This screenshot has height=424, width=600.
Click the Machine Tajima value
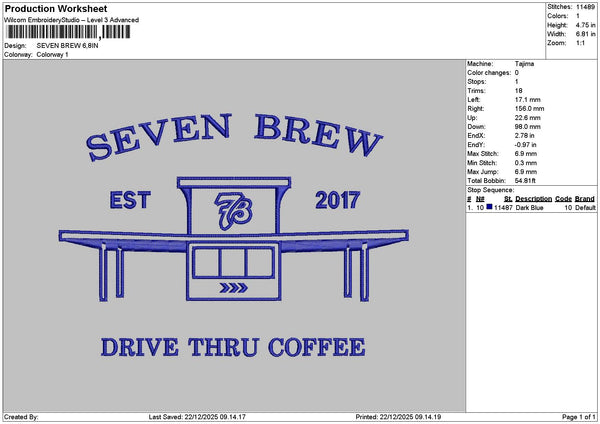(x=524, y=64)
